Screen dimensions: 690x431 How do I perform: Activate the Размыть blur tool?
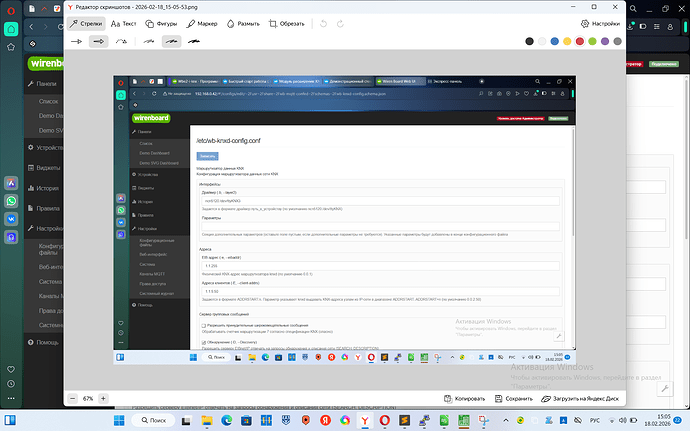point(243,24)
